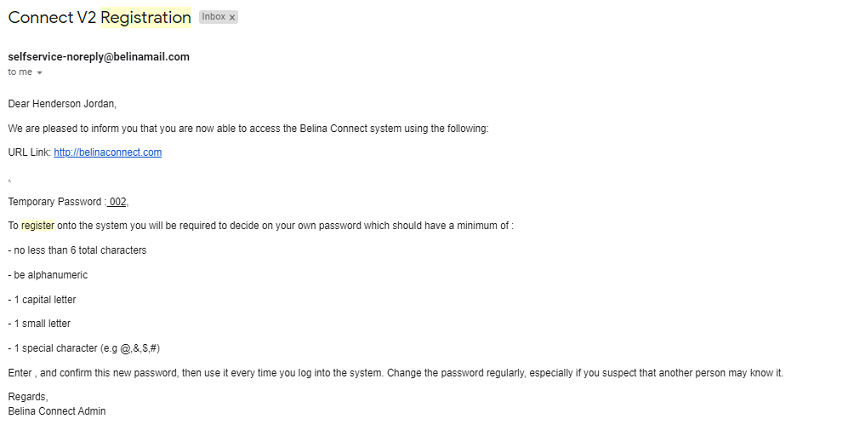Click the '1 small letter' requirement line
The image size is (854, 442).
39,323
